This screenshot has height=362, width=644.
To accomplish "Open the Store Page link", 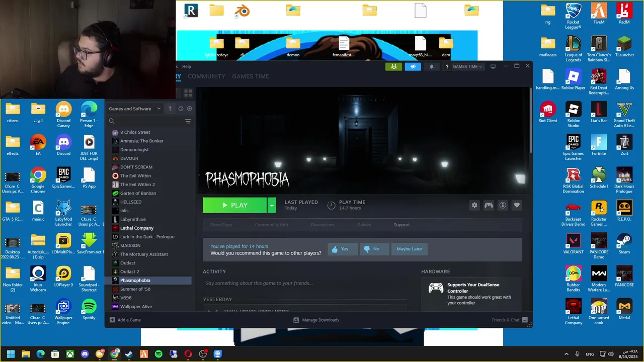I will pyautogui.click(x=221, y=225).
